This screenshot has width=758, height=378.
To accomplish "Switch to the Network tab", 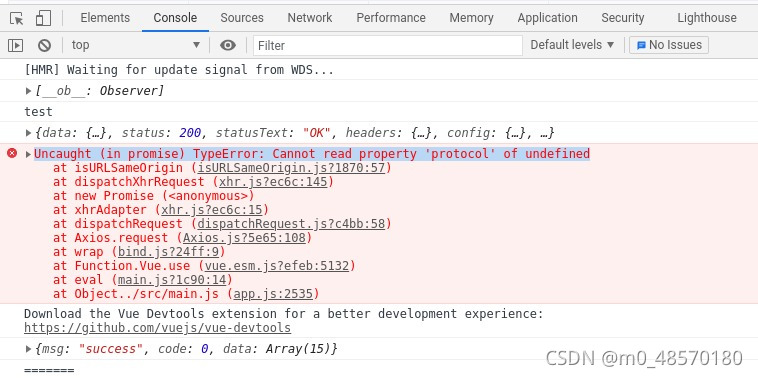I will point(309,18).
